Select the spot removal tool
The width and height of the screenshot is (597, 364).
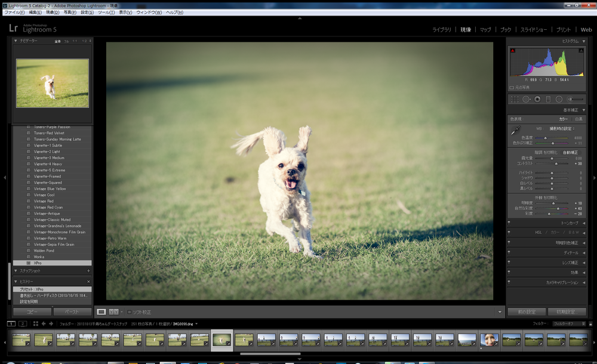[526, 99]
